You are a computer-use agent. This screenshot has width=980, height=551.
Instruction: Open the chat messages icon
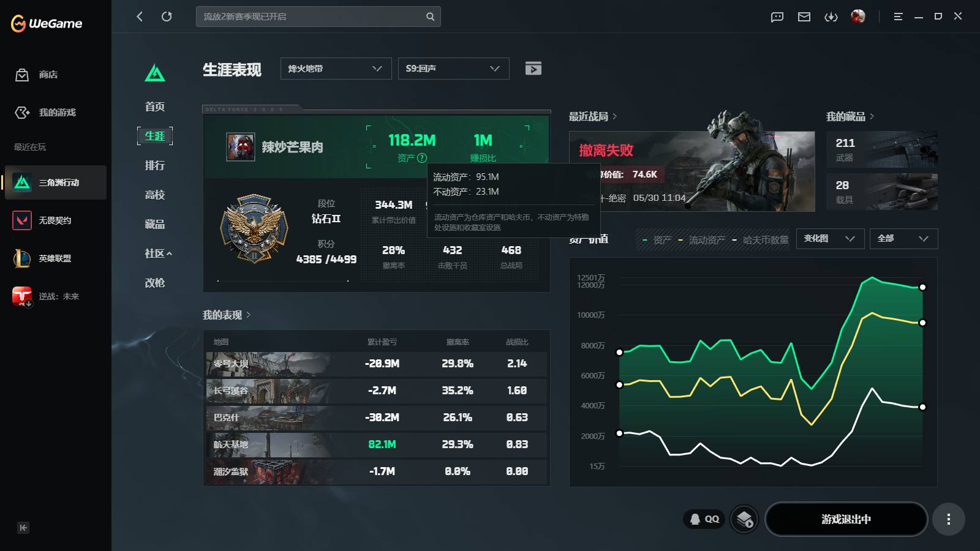(x=777, y=17)
